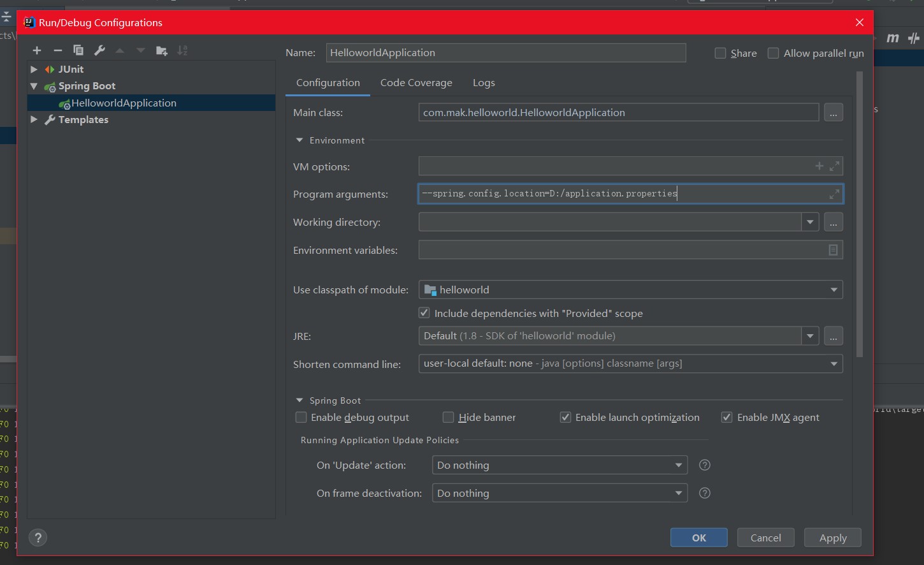The height and width of the screenshot is (565, 924).
Task: Collapse the Spring Boot tree node
Action: pyautogui.click(x=34, y=86)
